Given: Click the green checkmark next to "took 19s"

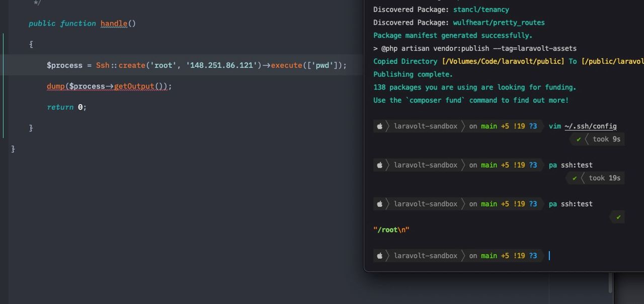Looking at the screenshot, I should (x=575, y=178).
